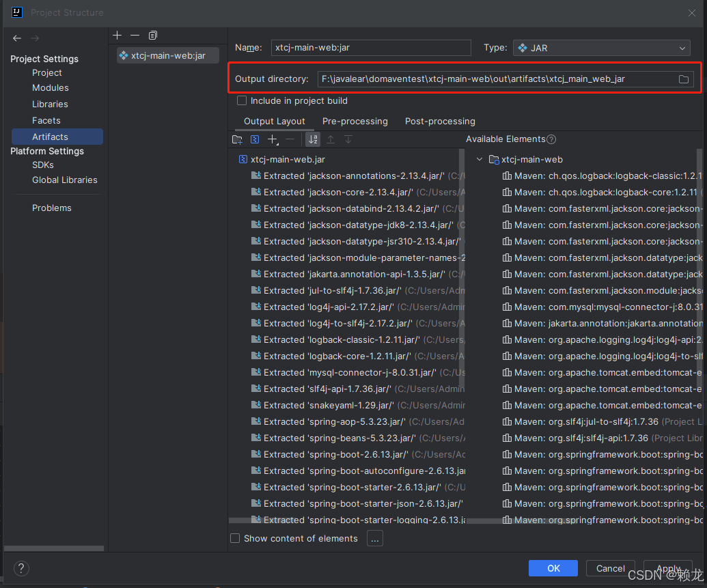The height and width of the screenshot is (588, 707).
Task: Click the left sidebar horizontal scrollbar
Action: (54, 548)
